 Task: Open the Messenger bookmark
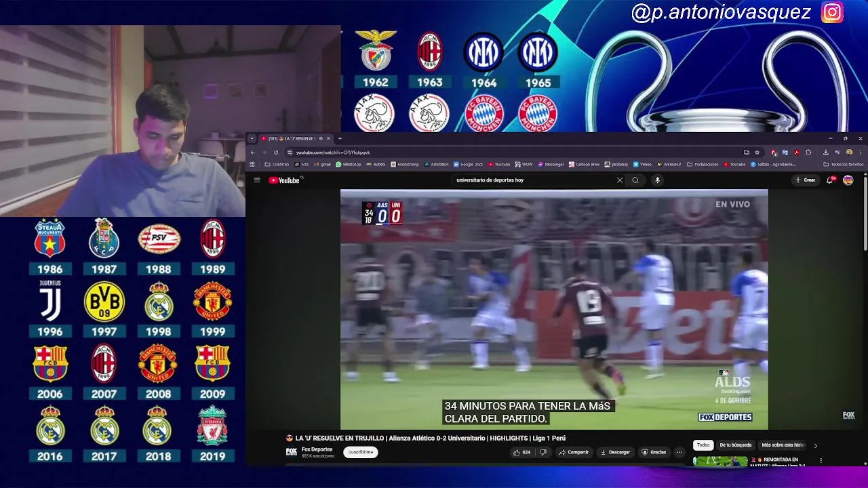tap(550, 164)
